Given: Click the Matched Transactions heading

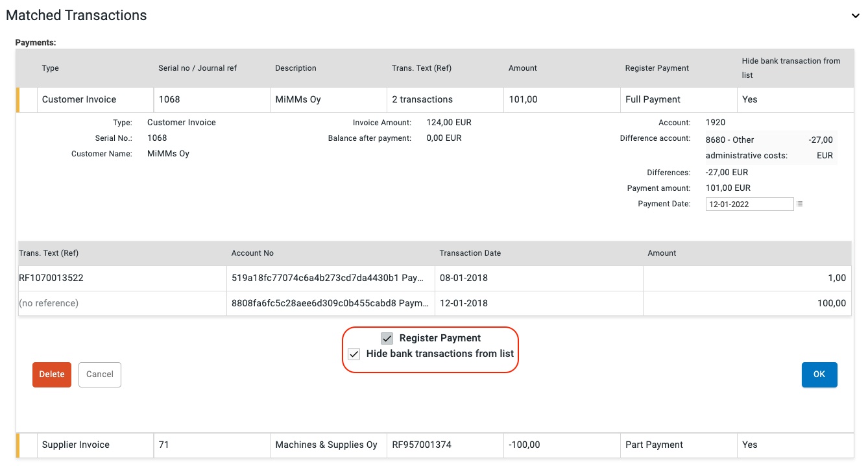Looking at the screenshot, I should 77,16.
